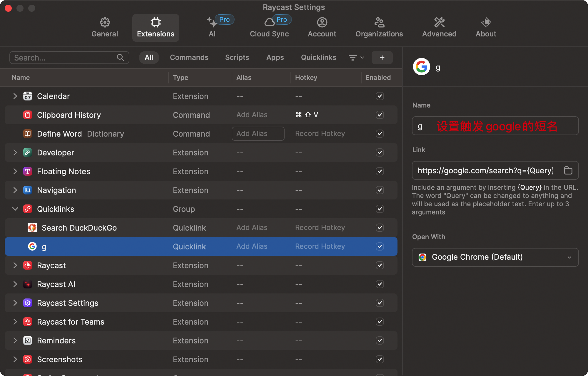Click the folder icon in Link field

568,170
